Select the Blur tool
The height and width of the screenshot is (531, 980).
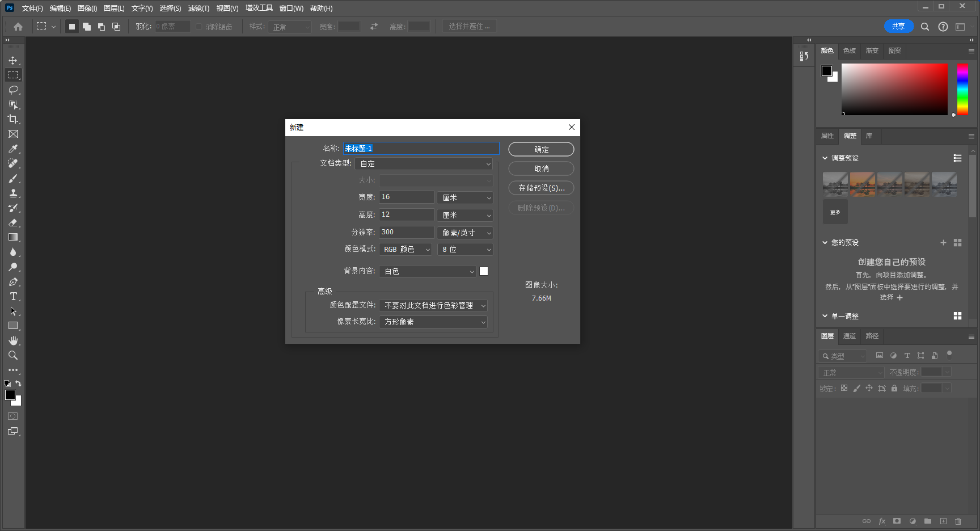tap(13, 252)
